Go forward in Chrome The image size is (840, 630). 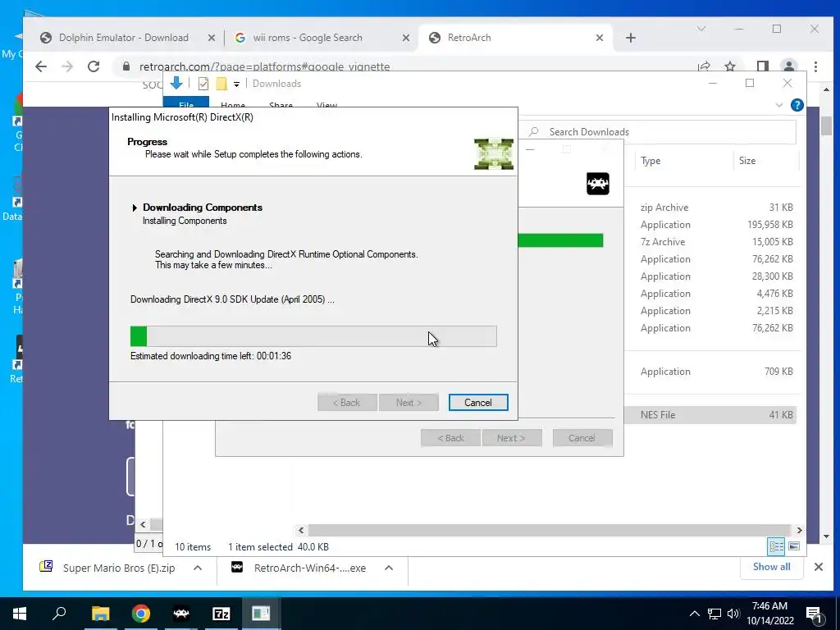pos(67,66)
